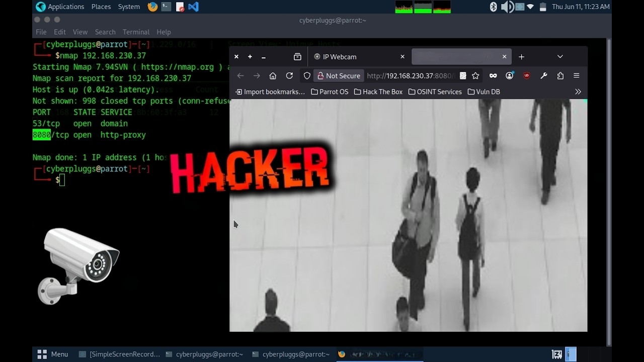Click 'Nmap scan report for 192.168.230.37' line

(112, 78)
